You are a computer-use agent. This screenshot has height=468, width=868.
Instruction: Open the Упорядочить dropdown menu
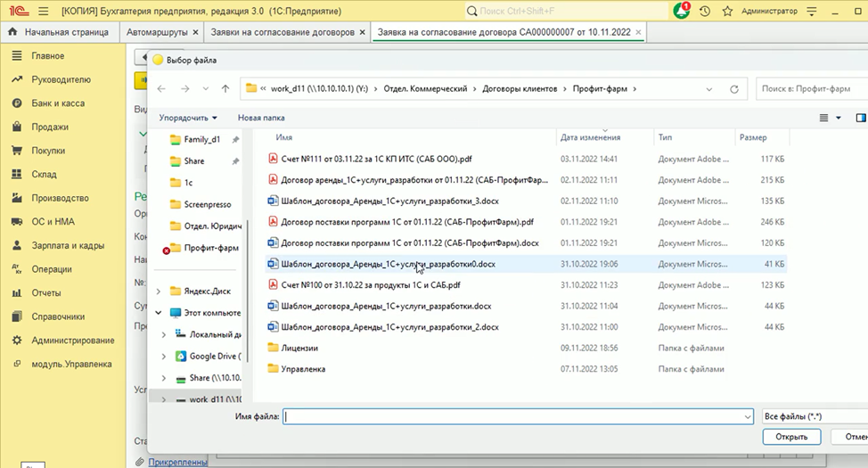[188, 118]
